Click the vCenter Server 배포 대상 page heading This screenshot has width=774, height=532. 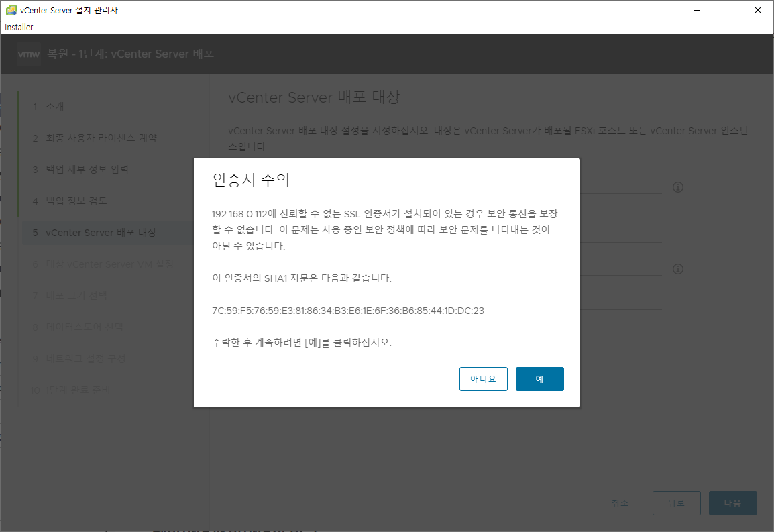314,97
